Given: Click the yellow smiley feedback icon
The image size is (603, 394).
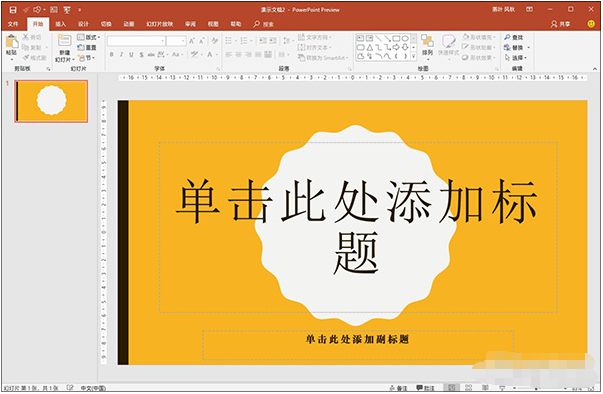Looking at the screenshot, I should [x=591, y=24].
